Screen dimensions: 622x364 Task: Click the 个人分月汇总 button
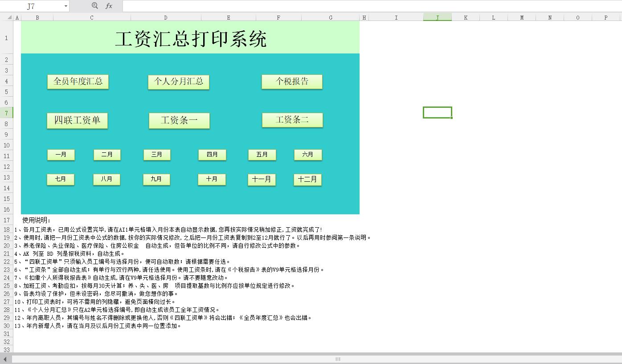click(178, 82)
